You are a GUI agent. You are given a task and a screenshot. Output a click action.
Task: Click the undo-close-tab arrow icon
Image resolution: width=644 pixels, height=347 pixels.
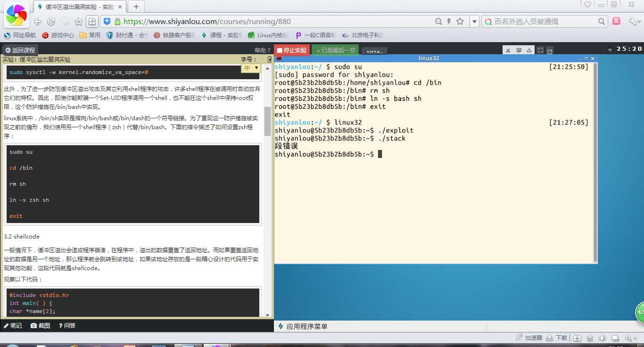(65, 21)
